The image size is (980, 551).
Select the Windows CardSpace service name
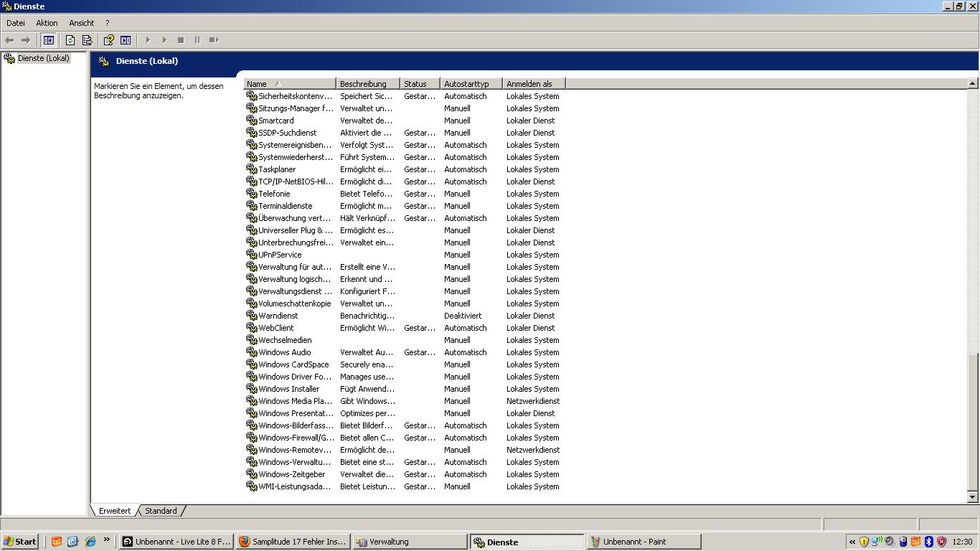(x=293, y=364)
